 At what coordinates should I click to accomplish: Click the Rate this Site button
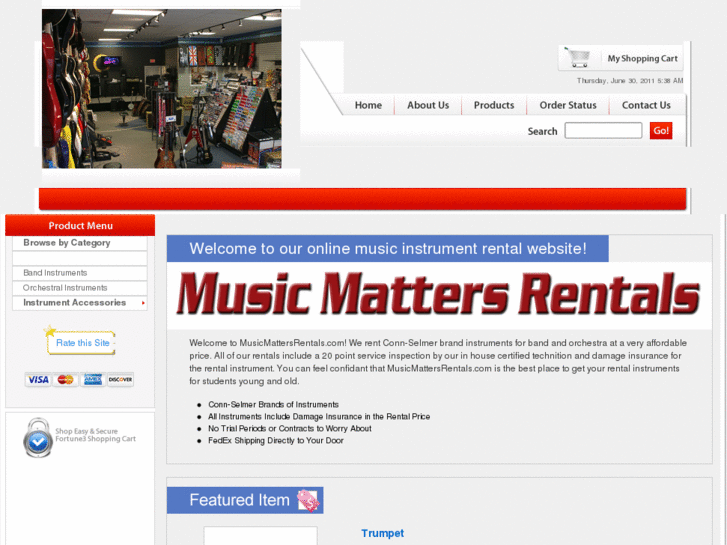[82, 343]
